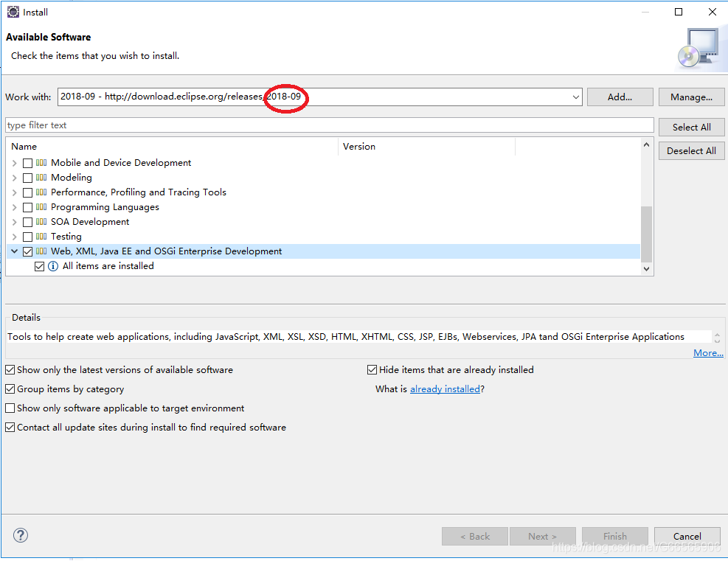
Task: Click the Mobile and Device Development category icon
Action: [x=41, y=163]
